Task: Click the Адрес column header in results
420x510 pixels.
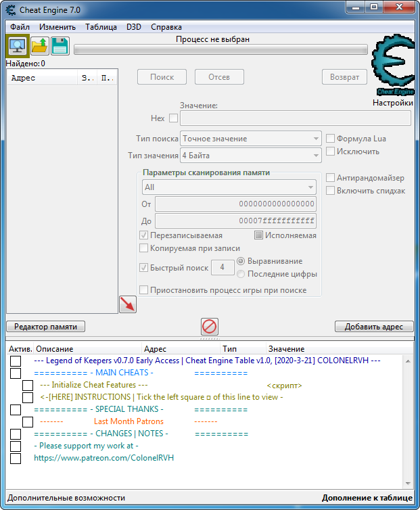Action: tap(43, 78)
